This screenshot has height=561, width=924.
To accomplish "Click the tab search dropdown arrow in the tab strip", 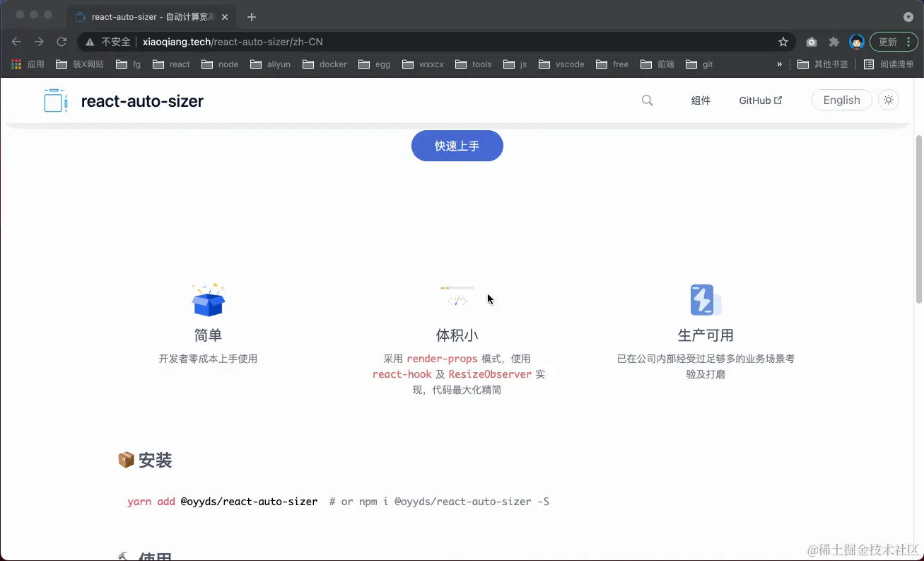I will [908, 17].
